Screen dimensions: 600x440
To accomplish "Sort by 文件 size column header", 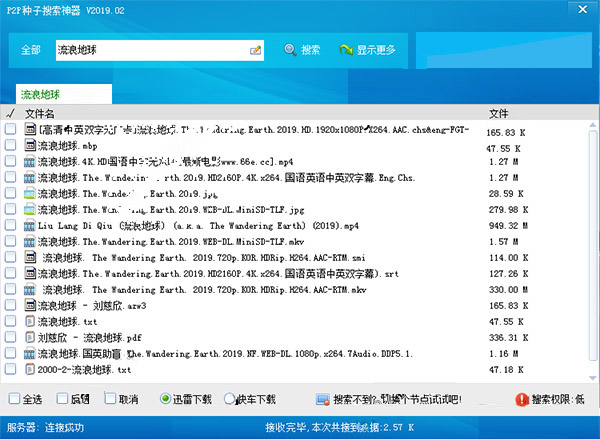I will (x=499, y=114).
